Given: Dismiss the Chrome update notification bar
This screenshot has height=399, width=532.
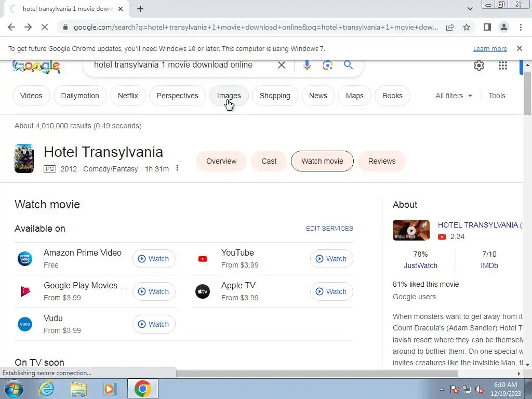Looking at the screenshot, I should tap(519, 48).
